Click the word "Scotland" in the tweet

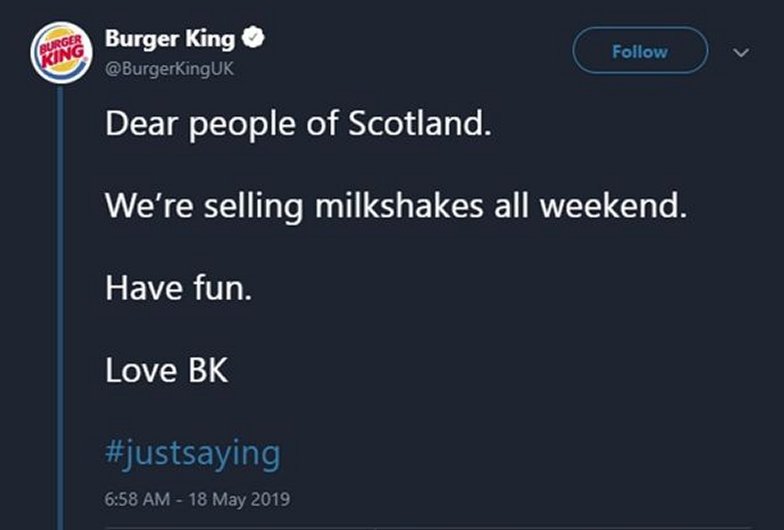(419, 126)
